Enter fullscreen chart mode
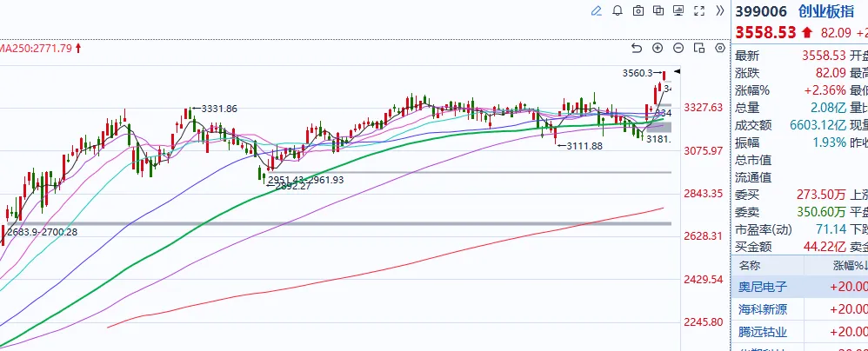The width and height of the screenshot is (868, 351). point(699,10)
